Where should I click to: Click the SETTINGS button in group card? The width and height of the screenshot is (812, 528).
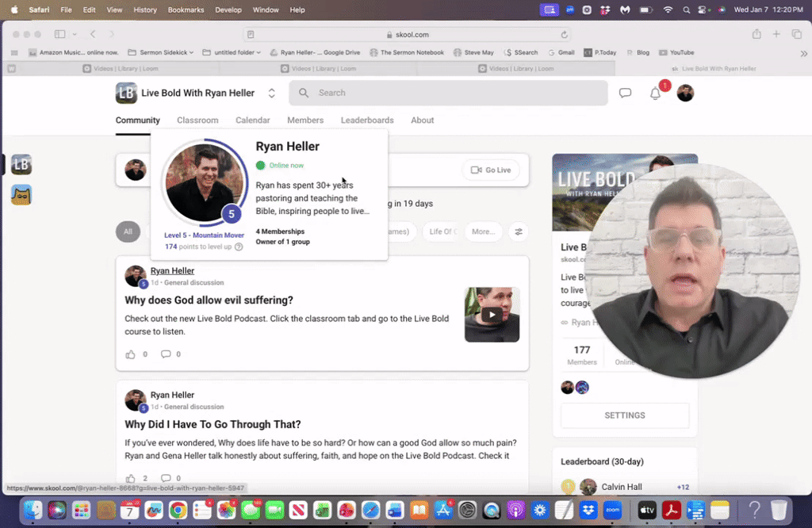click(625, 415)
